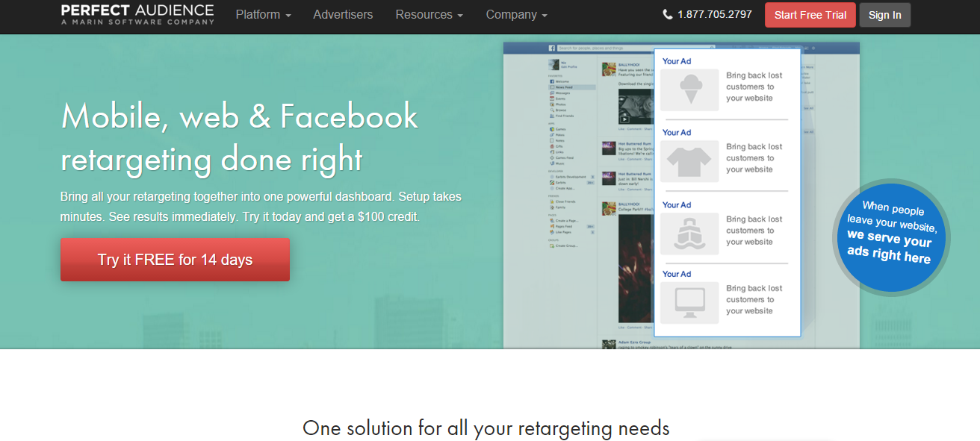980x441 pixels.
Task: Open the Platform dropdown menu
Action: point(263,15)
